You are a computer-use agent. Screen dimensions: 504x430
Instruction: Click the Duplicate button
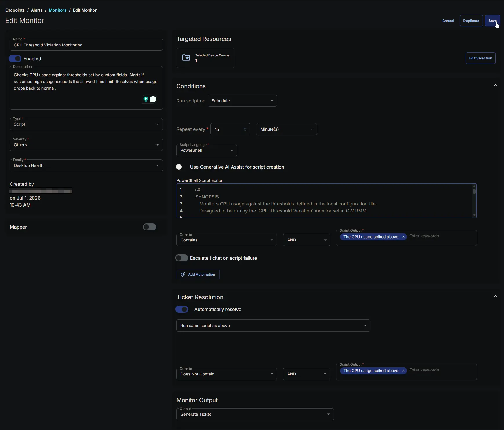click(471, 21)
